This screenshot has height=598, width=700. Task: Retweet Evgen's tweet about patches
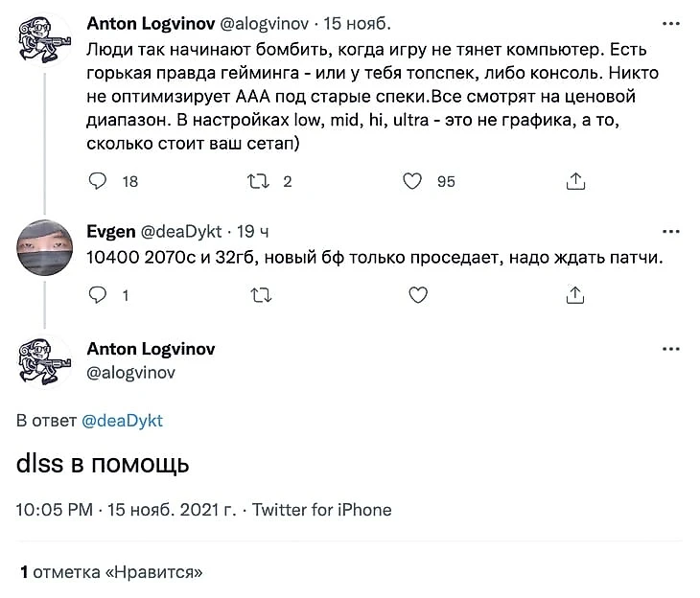point(259,295)
